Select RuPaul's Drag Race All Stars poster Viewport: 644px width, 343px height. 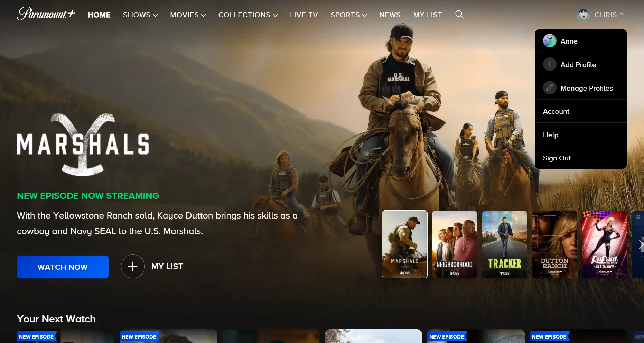[605, 244]
